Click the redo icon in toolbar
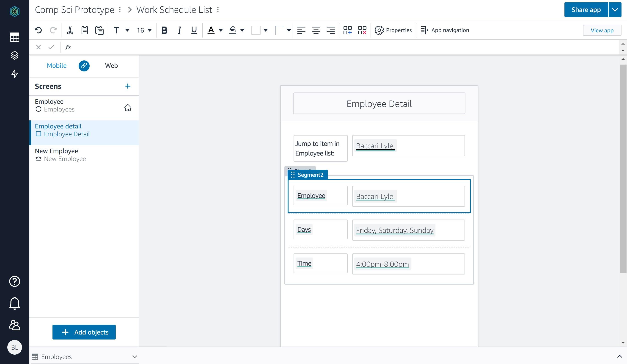627x364 pixels. (53, 30)
